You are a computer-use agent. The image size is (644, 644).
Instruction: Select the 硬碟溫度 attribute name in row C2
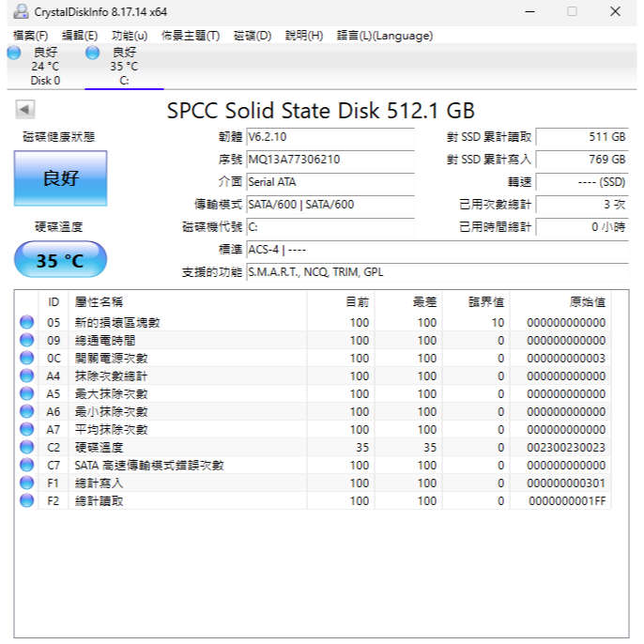pyautogui.click(x=99, y=448)
